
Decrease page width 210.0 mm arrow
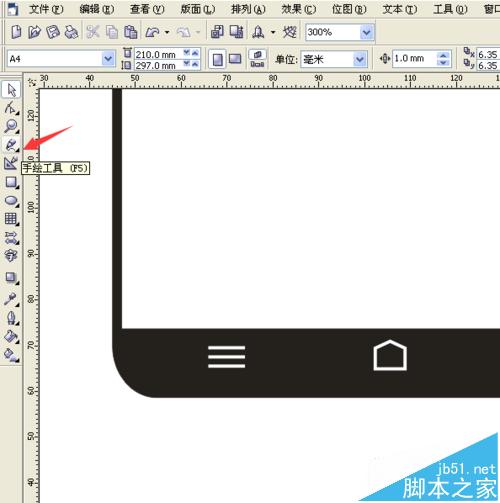[187, 53]
